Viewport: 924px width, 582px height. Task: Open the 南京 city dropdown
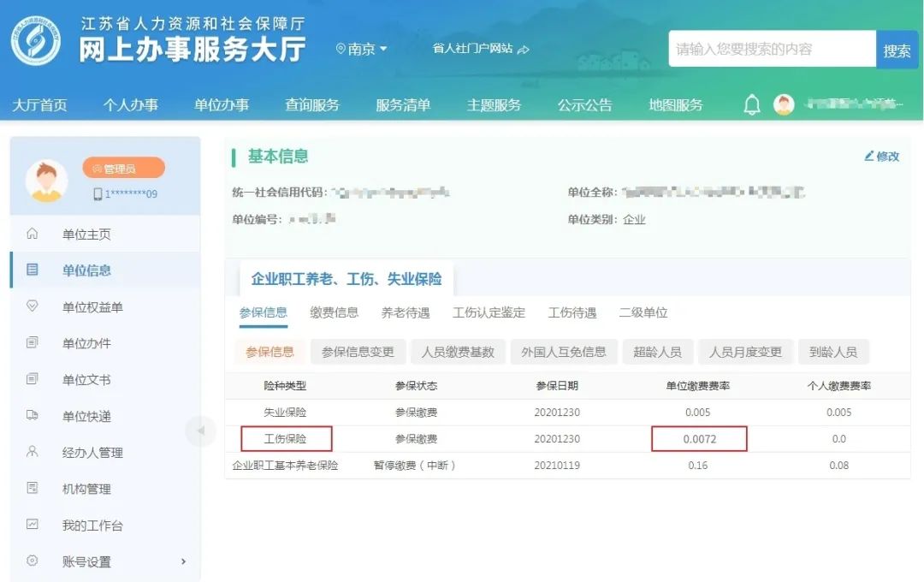coord(363,50)
